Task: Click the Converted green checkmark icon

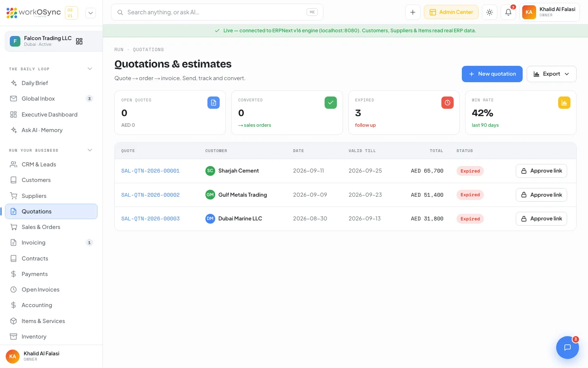Action: [x=331, y=103]
